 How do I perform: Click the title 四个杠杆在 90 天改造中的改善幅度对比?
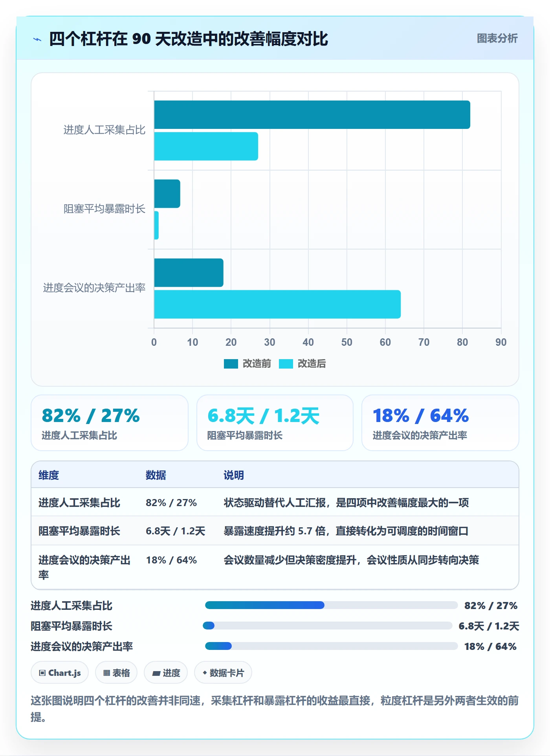tap(189, 39)
